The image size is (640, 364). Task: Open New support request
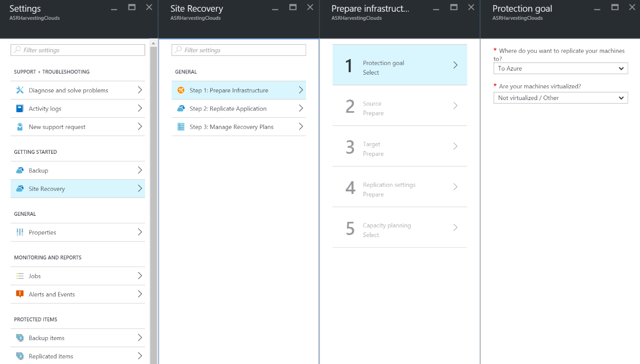[78, 127]
